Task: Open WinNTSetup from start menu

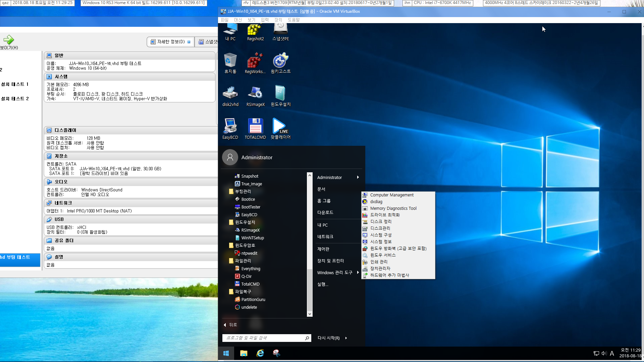Action: 250,238
